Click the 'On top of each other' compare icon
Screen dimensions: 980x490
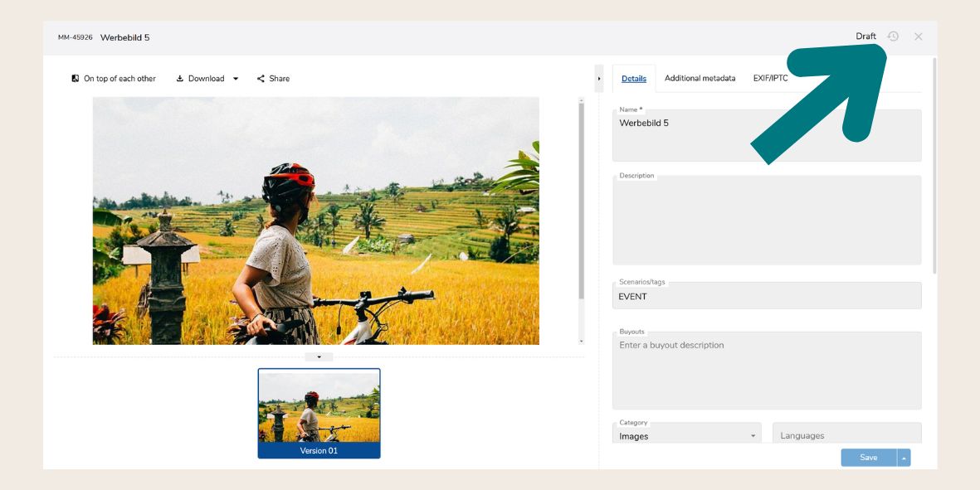76,79
